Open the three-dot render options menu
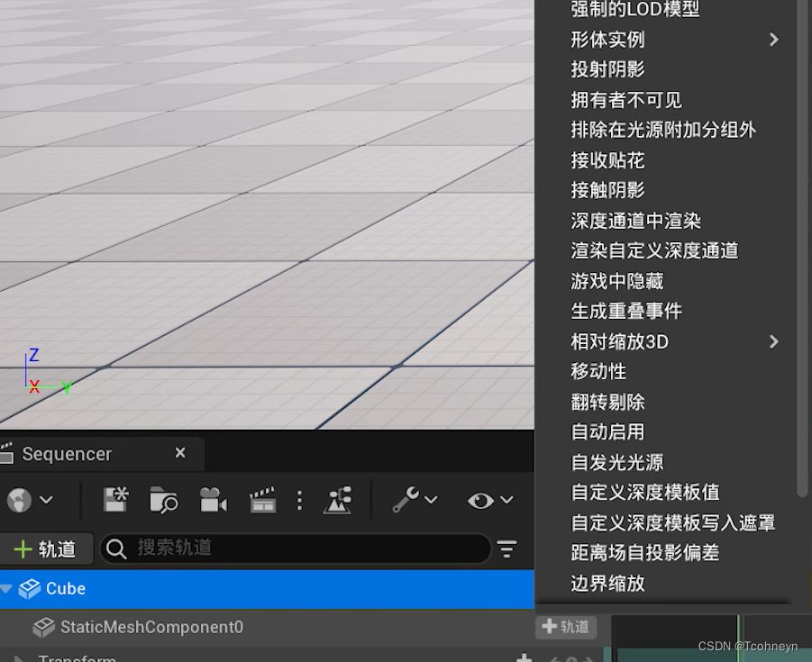This screenshot has height=662, width=812. 299,501
